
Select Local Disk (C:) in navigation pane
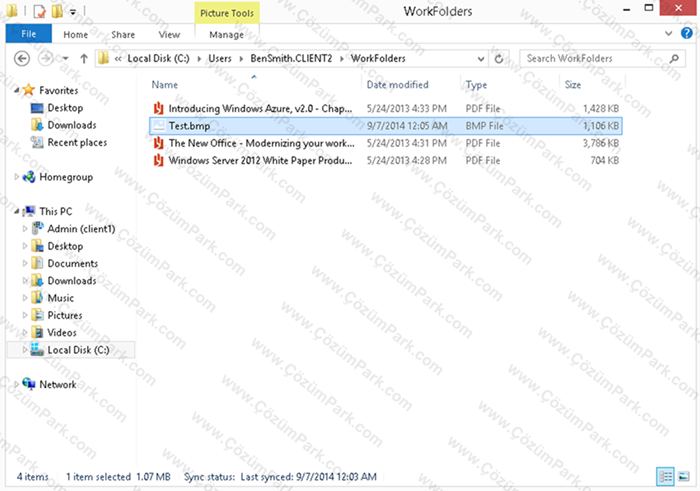point(78,350)
